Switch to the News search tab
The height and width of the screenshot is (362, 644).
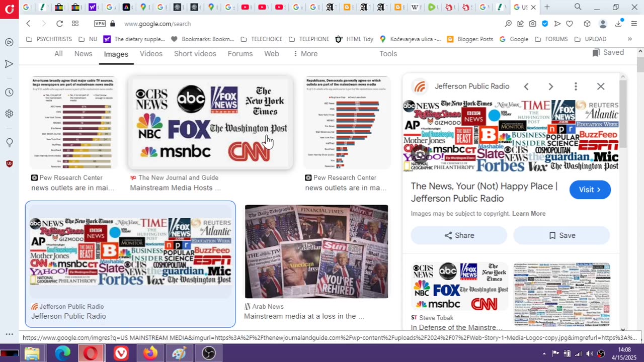click(84, 54)
